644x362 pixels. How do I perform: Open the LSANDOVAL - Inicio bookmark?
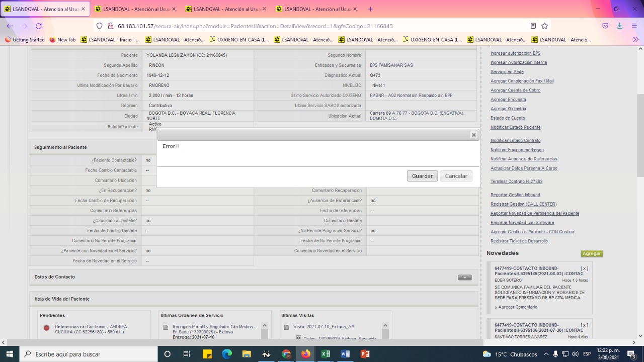click(110, 40)
